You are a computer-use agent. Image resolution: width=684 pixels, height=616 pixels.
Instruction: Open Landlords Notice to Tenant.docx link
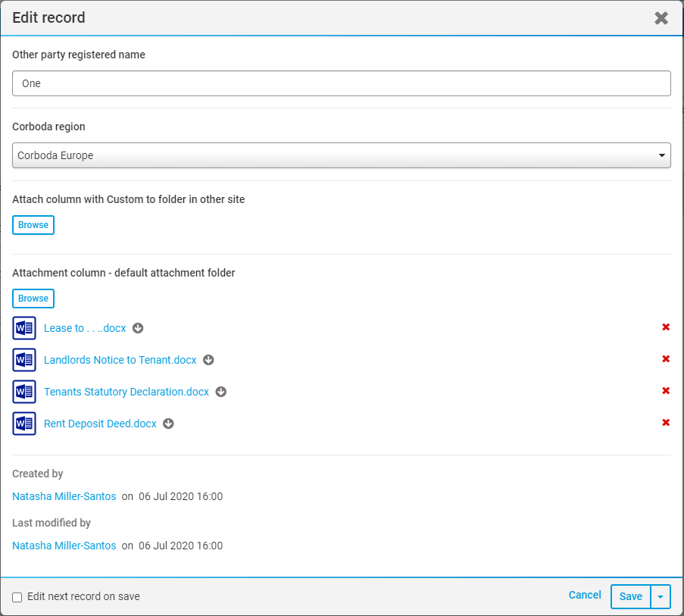120,360
